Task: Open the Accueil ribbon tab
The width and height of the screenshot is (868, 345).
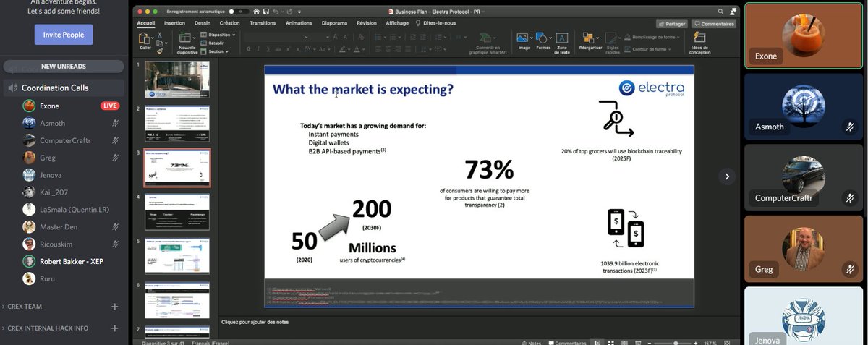Action: pos(147,23)
